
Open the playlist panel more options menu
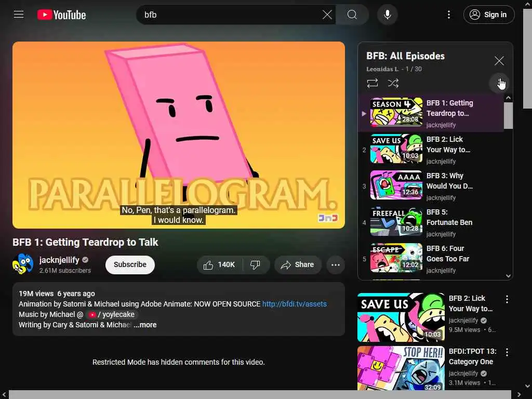[x=499, y=83]
